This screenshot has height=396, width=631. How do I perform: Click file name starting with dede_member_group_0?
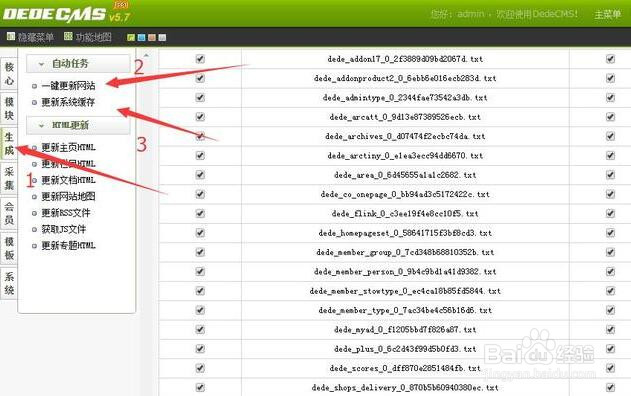pos(405,252)
